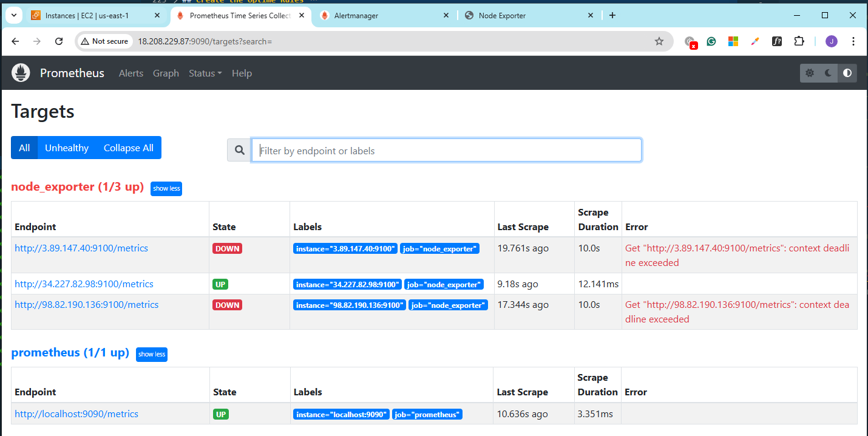
Task: Switch to the Node Exporter tab
Action: coord(529,15)
